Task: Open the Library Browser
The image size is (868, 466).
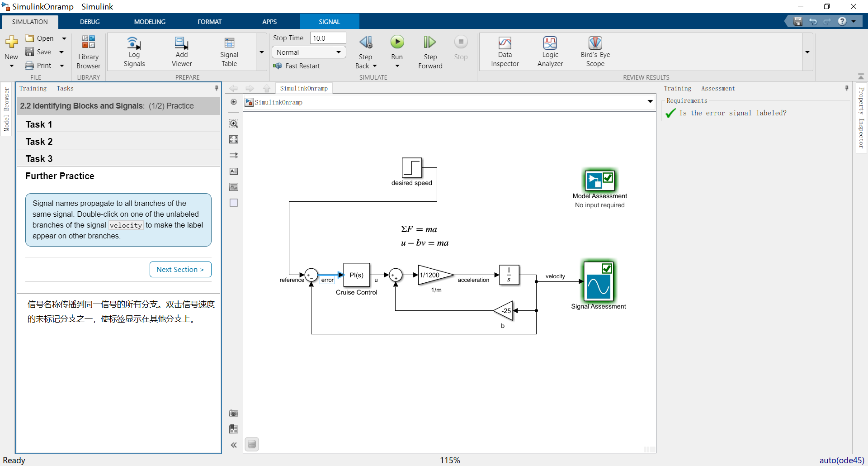Action: (x=88, y=52)
